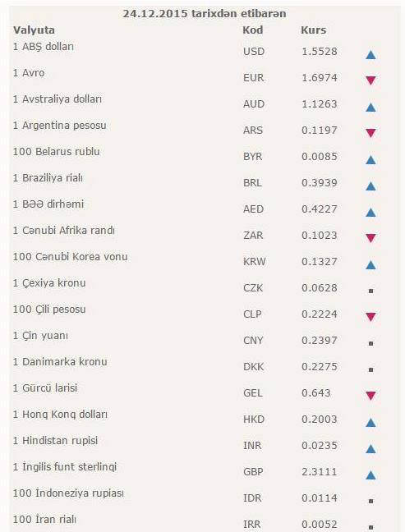Click the Kod column header
Screen dimensions: 405x532
coord(252,30)
